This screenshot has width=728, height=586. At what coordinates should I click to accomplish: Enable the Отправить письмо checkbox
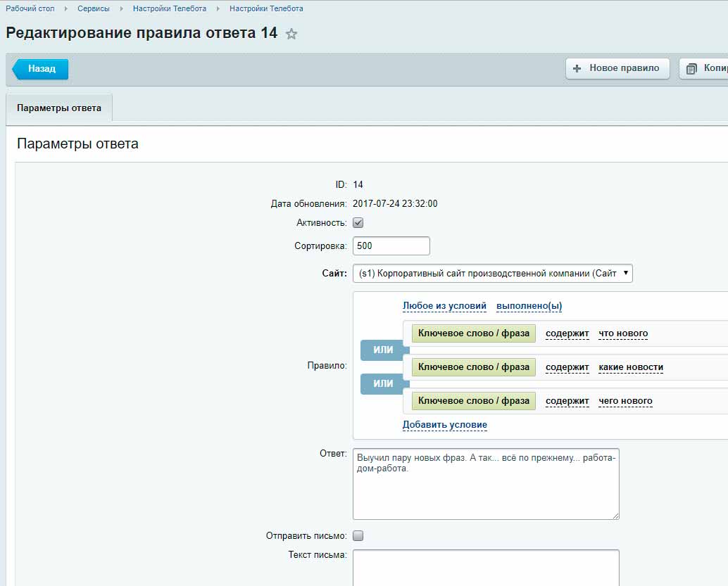pos(358,535)
